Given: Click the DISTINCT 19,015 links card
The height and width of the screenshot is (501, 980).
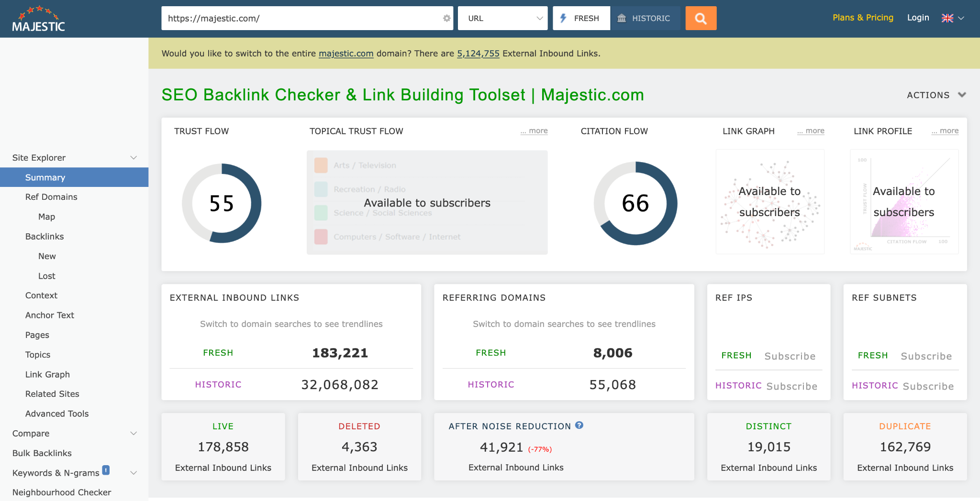Looking at the screenshot, I should [x=768, y=447].
